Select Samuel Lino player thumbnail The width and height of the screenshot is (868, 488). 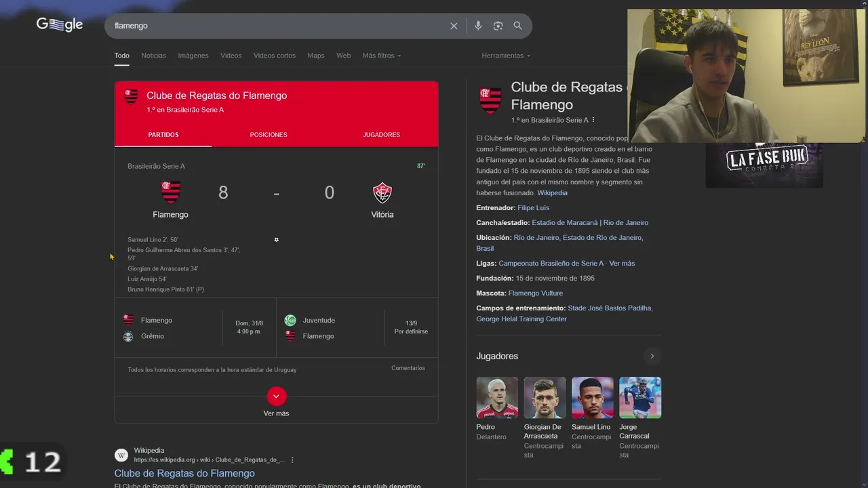coord(593,398)
